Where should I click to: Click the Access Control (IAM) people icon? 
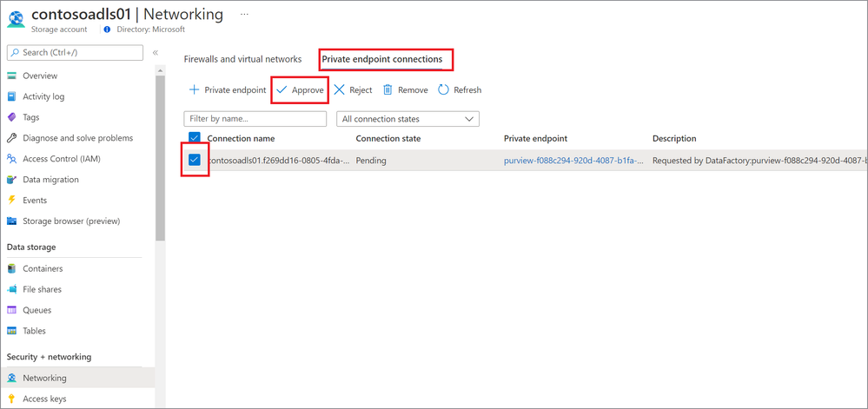11,159
